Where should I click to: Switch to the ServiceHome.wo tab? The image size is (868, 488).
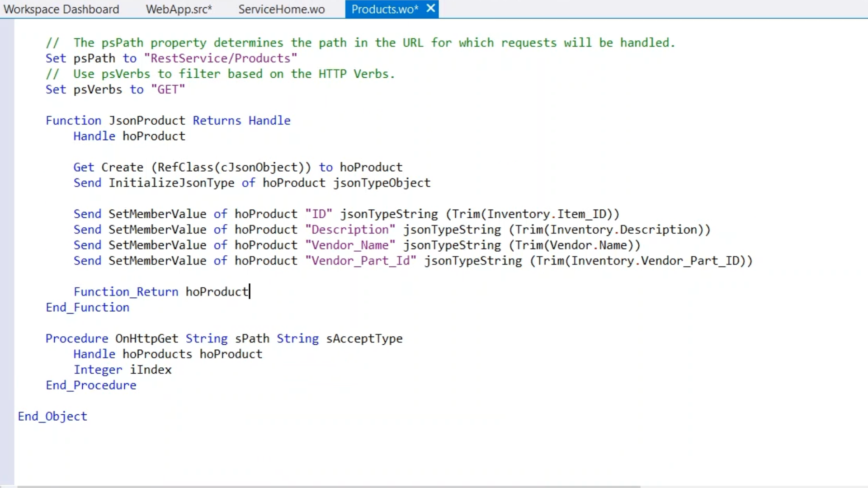[281, 9]
